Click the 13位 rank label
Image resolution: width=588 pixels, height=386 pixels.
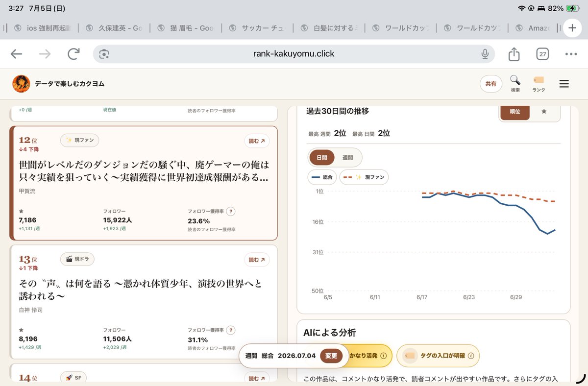(28, 259)
